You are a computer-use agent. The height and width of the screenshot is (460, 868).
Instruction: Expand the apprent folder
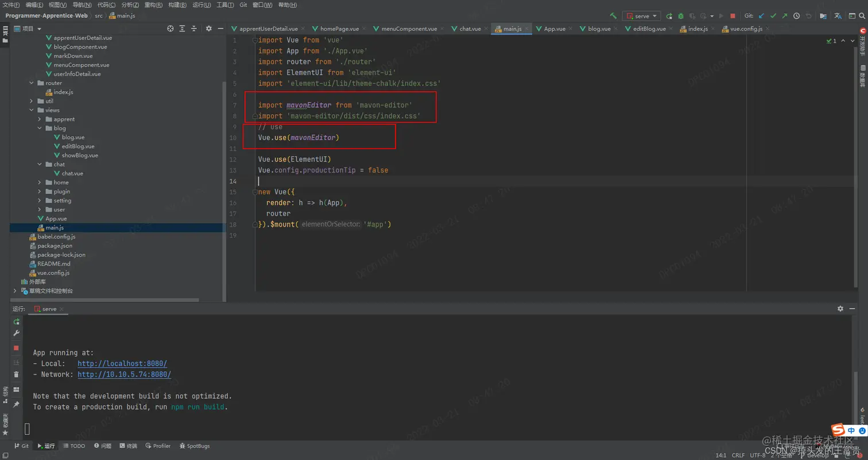[40, 119]
